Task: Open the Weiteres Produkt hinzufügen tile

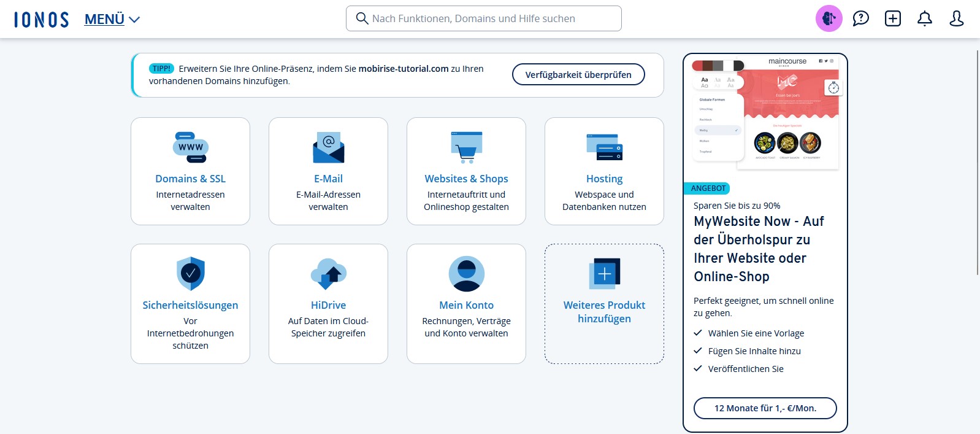Action: 604,304
